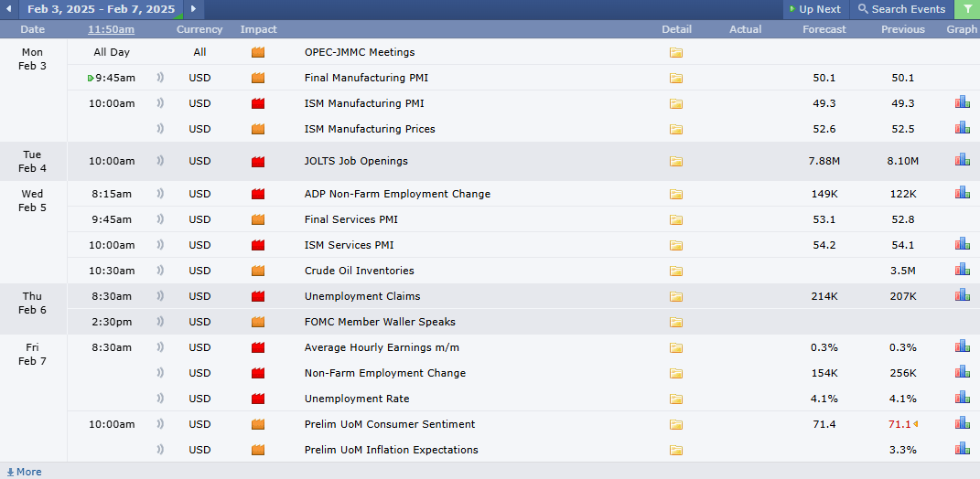
Task: Click the Graph column header
Action: pyautogui.click(x=962, y=29)
